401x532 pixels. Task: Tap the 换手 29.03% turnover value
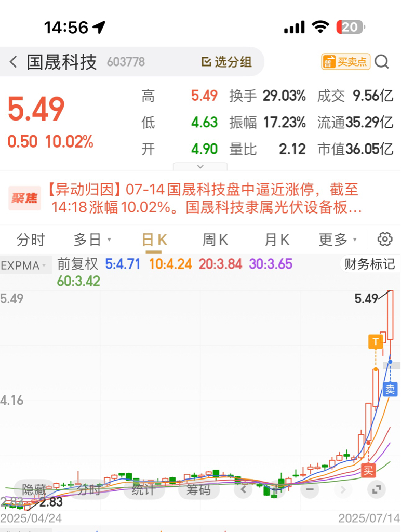click(x=268, y=96)
